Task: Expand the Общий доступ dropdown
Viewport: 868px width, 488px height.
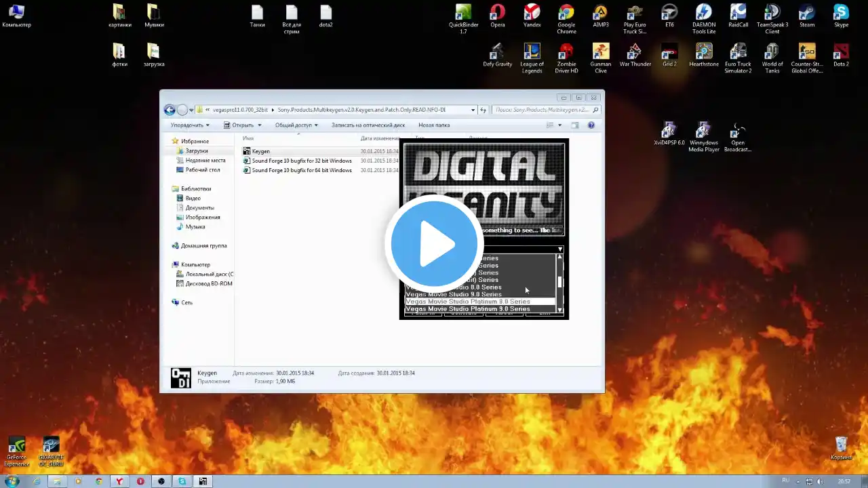Action: point(297,125)
